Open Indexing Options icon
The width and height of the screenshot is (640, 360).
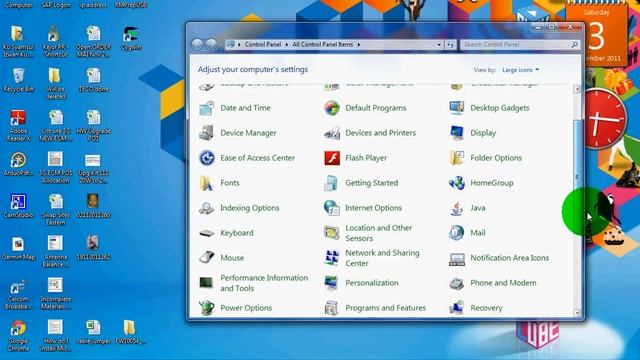207,208
